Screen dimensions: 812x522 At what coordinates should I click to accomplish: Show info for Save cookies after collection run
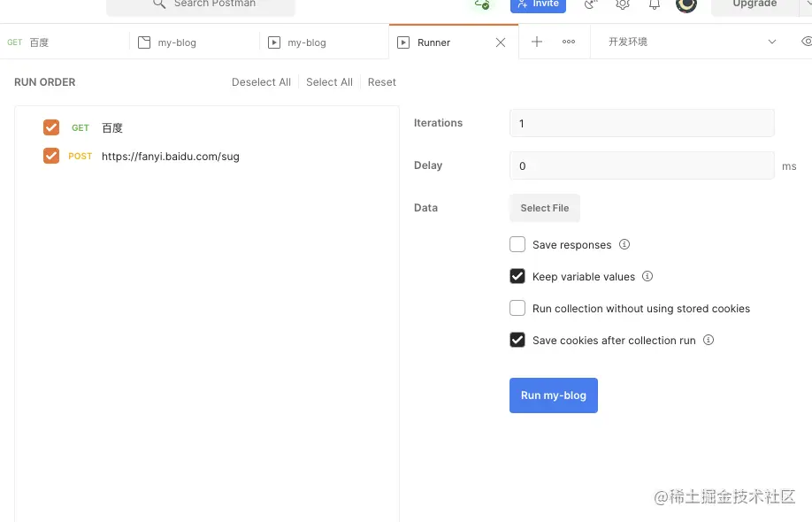coord(709,340)
